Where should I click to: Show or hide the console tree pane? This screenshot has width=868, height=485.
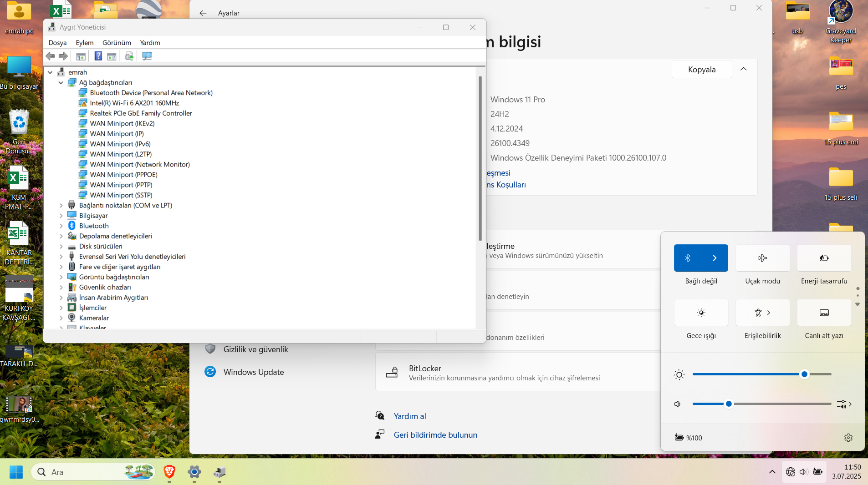81,56
